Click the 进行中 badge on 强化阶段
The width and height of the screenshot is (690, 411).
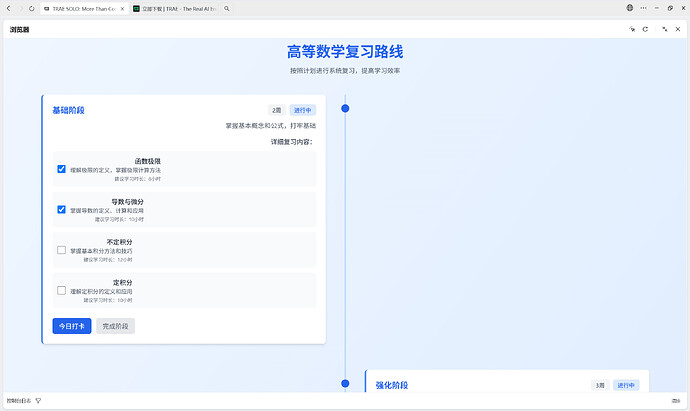626,385
